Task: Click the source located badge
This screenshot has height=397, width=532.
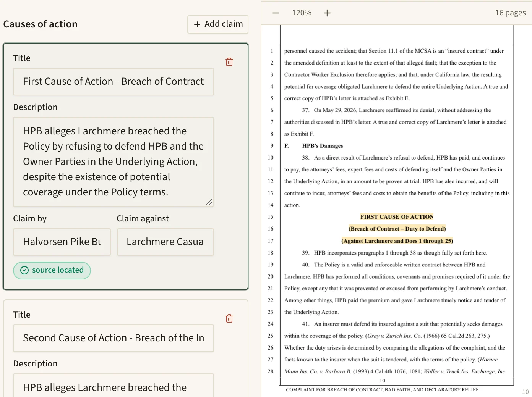Action: [x=52, y=270]
